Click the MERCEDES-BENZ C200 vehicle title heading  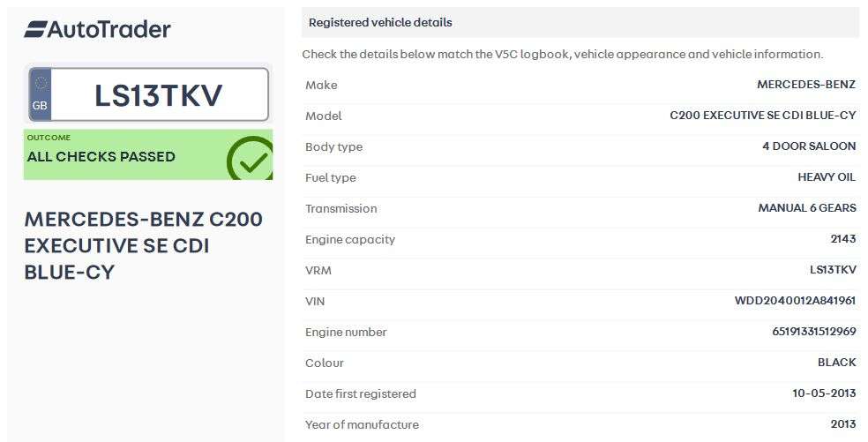[x=143, y=245]
